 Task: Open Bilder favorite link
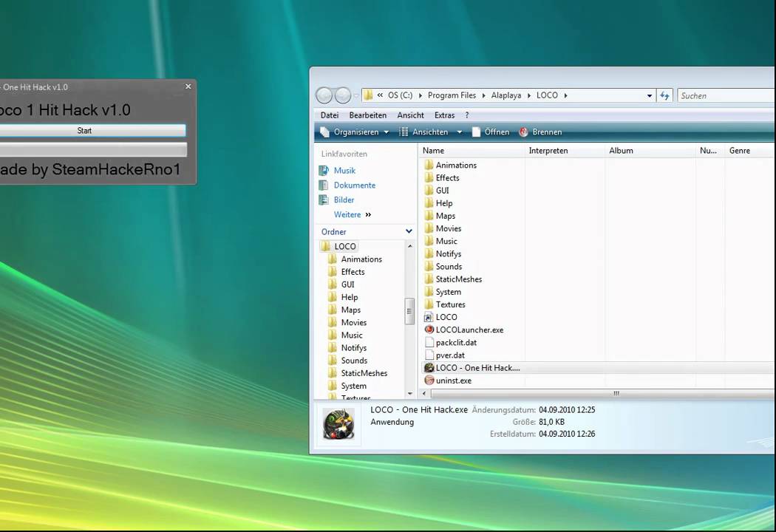coord(344,200)
